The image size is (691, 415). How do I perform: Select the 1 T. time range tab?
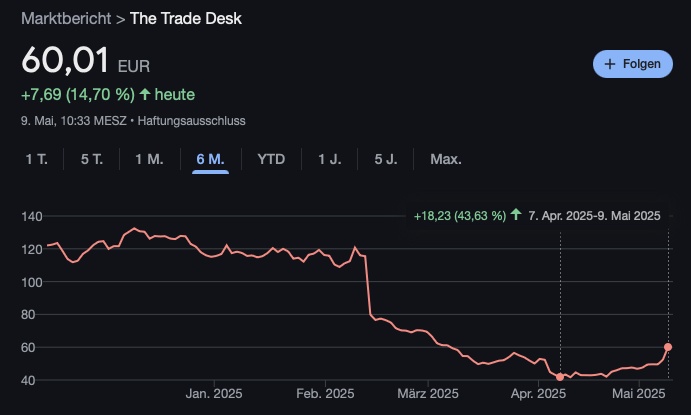(37, 159)
